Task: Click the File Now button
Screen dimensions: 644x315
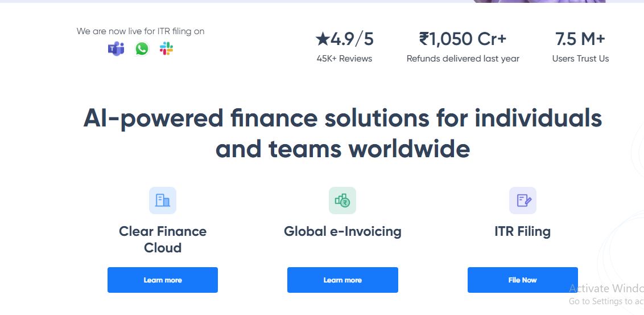Action: (x=523, y=280)
